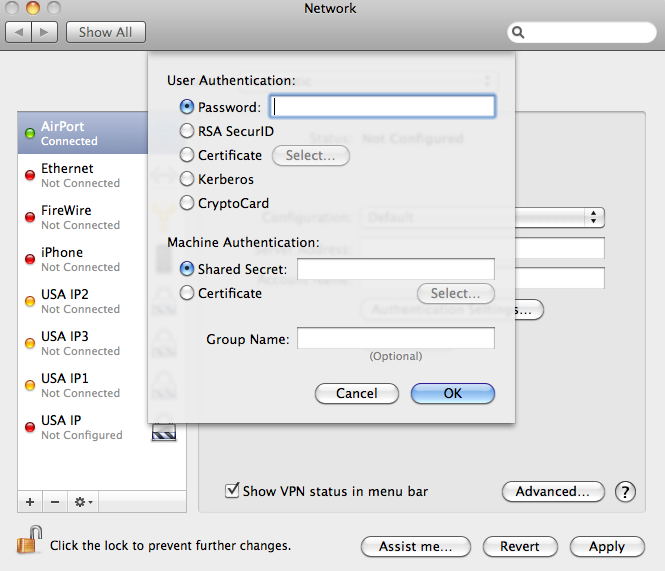Click the yellow USA IP3 status dot
The width and height of the screenshot is (665, 571).
click(x=30, y=343)
